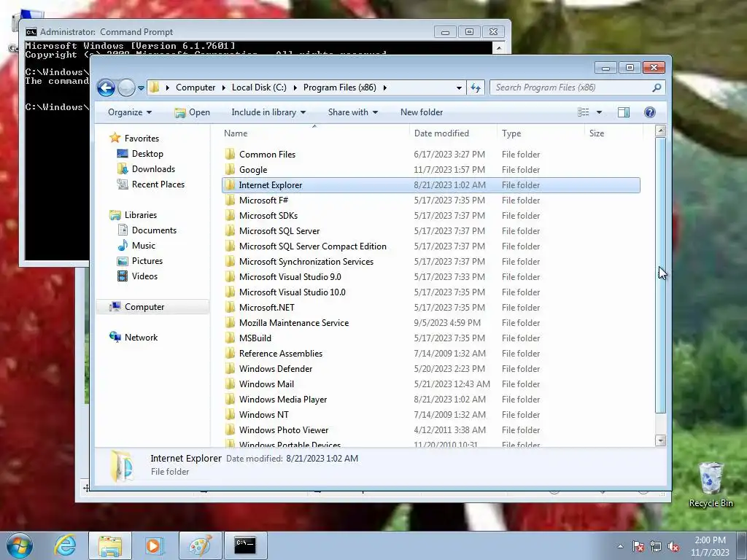Viewport: 747px width, 560px height.
Task: Sort by Date modified column
Action: pos(441,133)
